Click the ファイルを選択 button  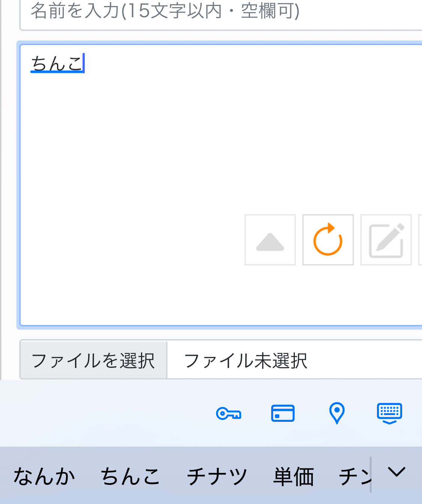click(93, 360)
